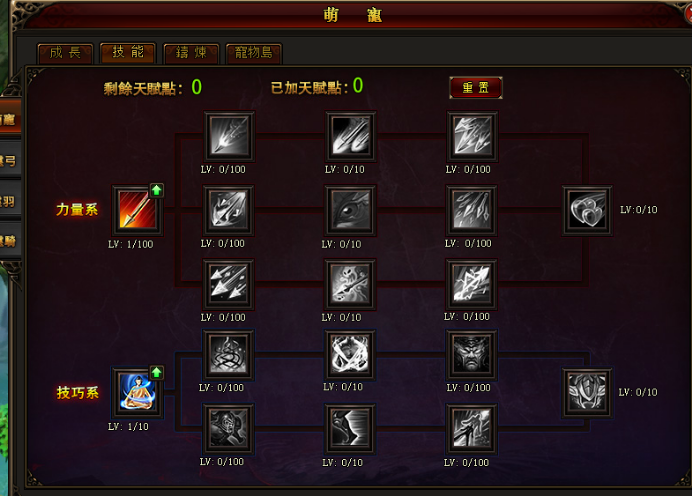The width and height of the screenshot is (692, 497).
Task: Click the angry bearded warrior face skill
Action: pos(471,354)
